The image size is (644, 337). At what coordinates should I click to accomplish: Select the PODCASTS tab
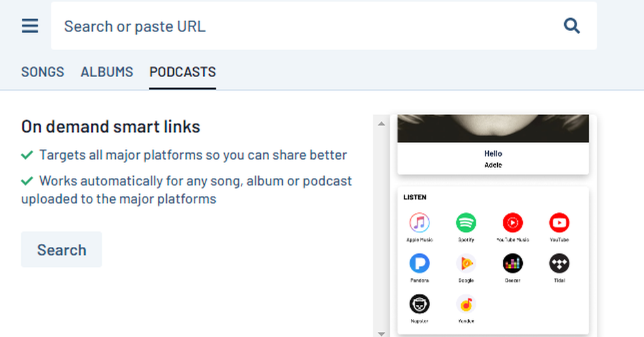click(x=182, y=72)
